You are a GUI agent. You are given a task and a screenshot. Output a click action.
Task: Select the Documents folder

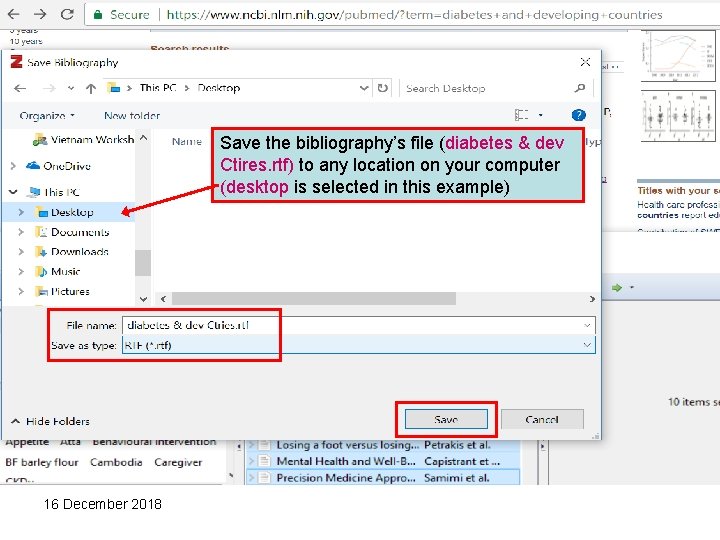tap(73, 232)
